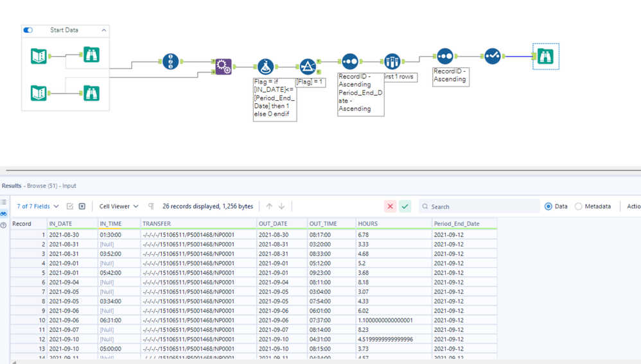Click the TRANSFER cell in record 13
The image size is (641, 364).
[198, 349]
